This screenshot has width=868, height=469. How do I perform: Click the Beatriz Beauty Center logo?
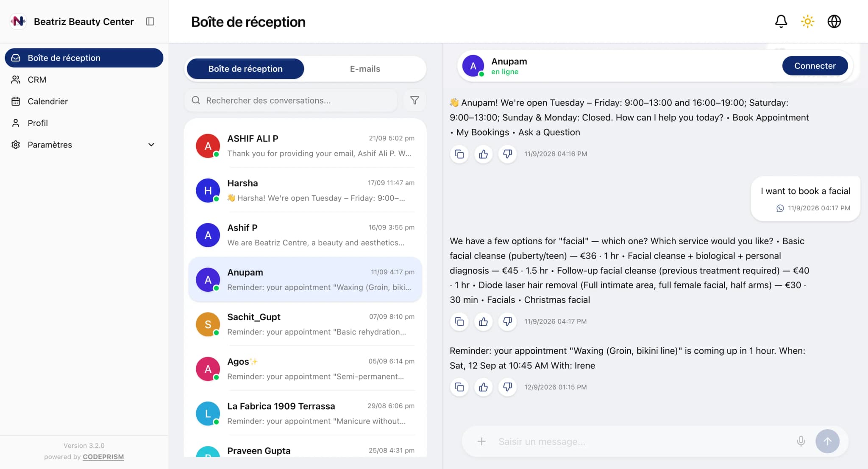18,21
